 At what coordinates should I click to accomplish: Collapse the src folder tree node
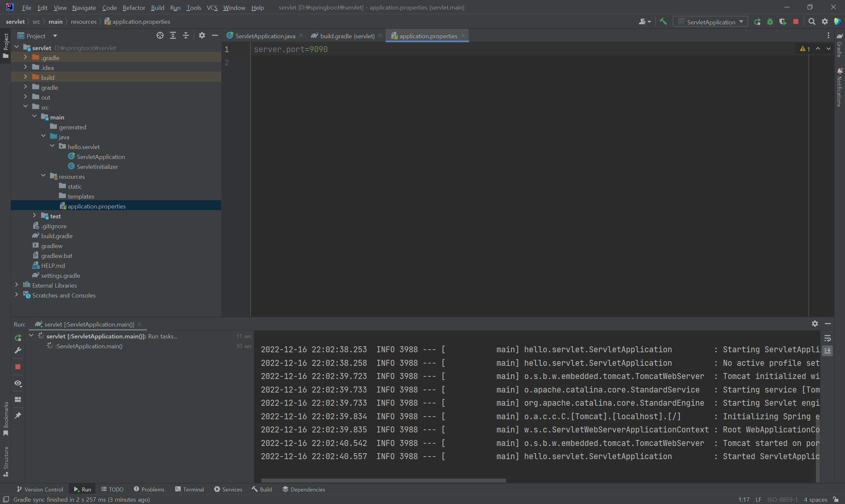click(x=25, y=107)
